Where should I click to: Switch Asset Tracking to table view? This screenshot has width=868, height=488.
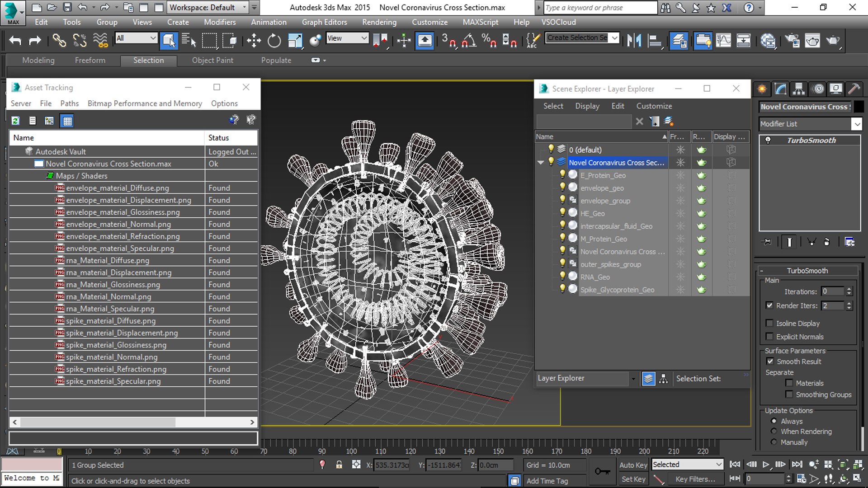[67, 121]
